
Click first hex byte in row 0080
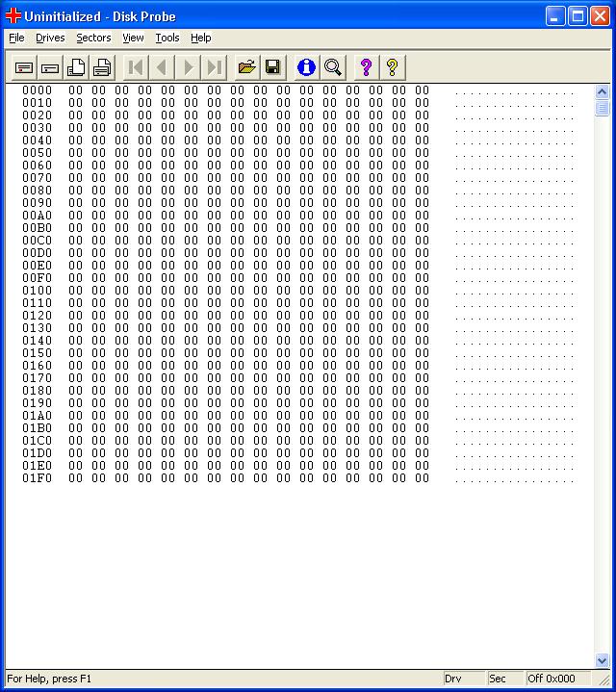[x=75, y=191]
